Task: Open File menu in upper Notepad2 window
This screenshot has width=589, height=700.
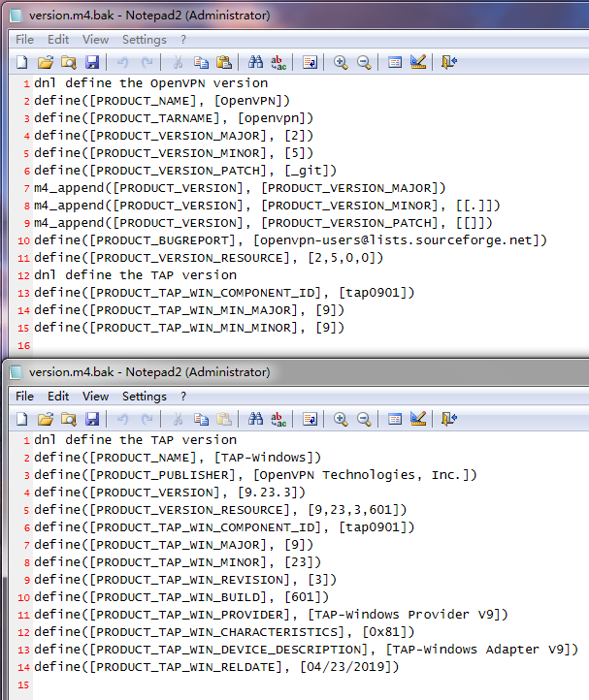Action: point(24,40)
